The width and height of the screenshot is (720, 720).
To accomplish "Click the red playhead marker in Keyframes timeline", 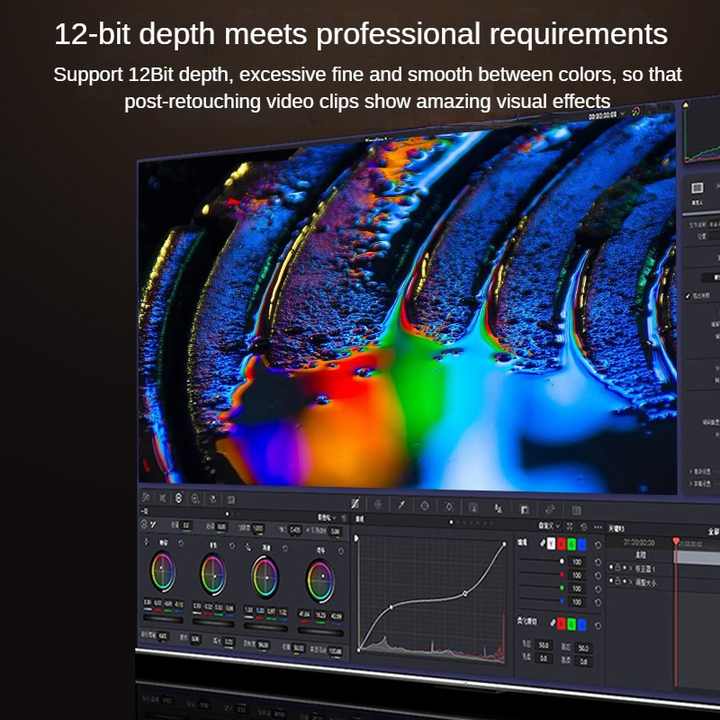I will (x=676, y=542).
